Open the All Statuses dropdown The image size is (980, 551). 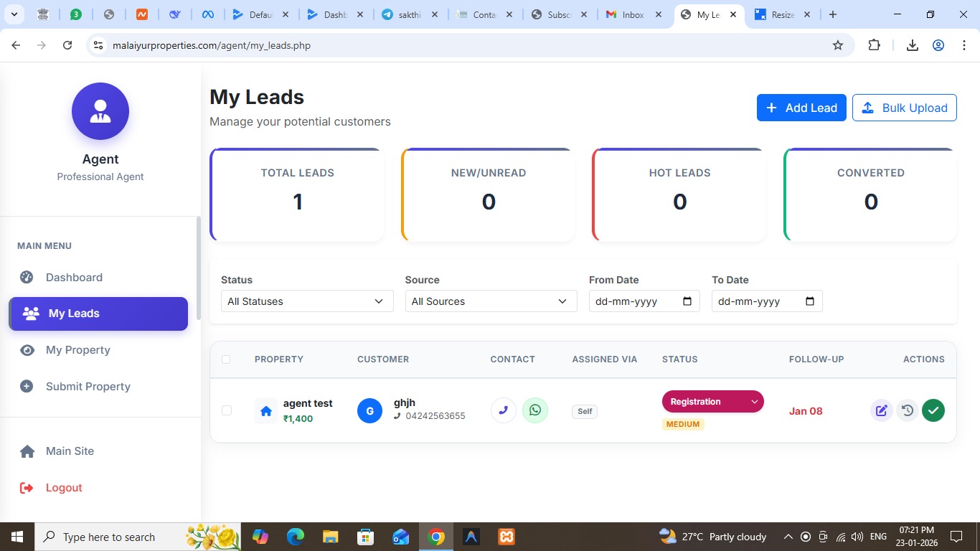point(306,301)
